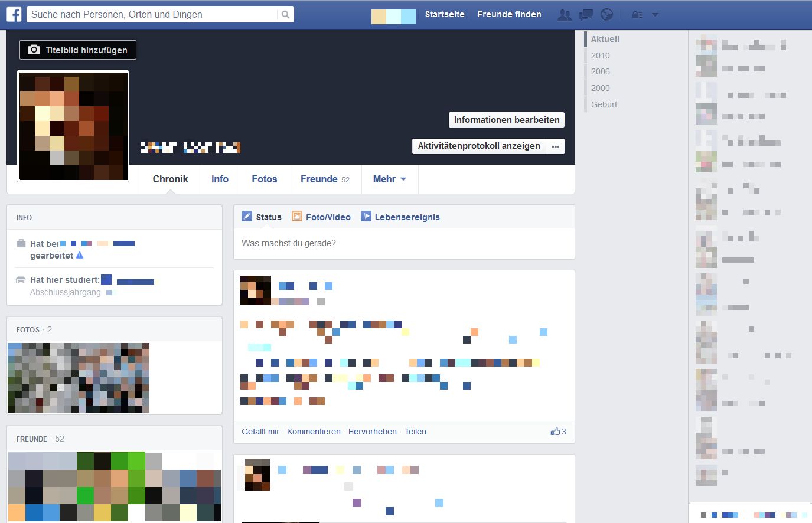The width and height of the screenshot is (812, 523).
Task: Open privacy shortcuts lock icon
Action: pos(637,15)
